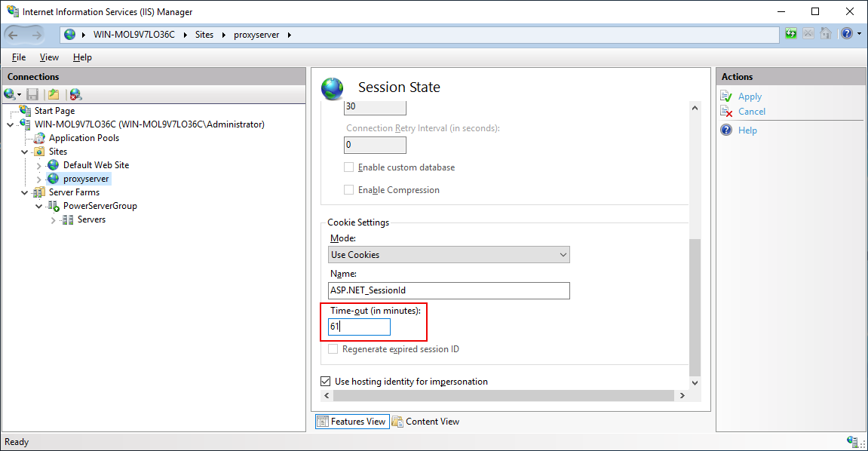Click the cookie Name field ASP.NET_SessionId
The width and height of the screenshot is (868, 451).
449,290
